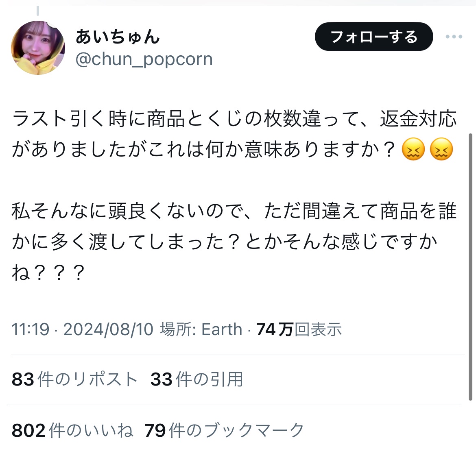This screenshot has width=476, height=449.
Task: Click the thread connector line above avatar
Action: (x=38, y=10)
